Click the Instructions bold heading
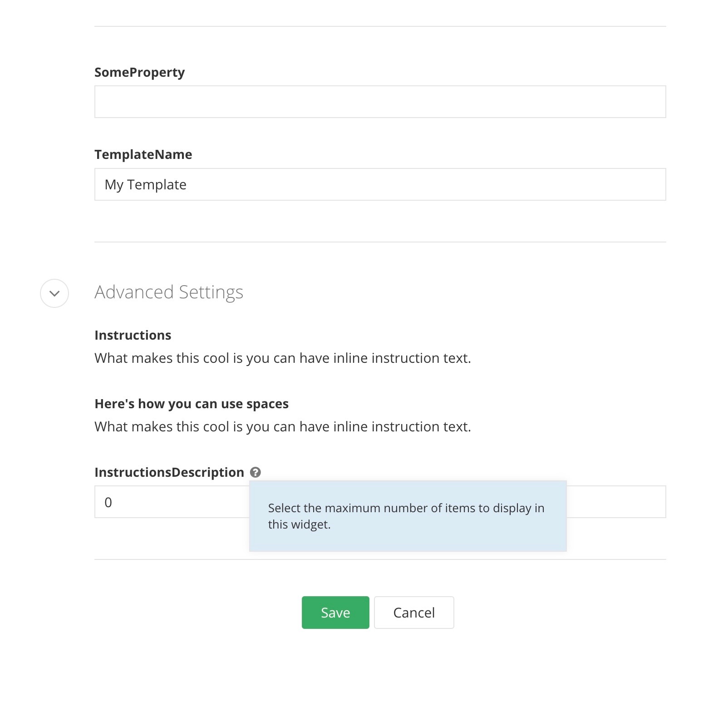 coord(133,335)
